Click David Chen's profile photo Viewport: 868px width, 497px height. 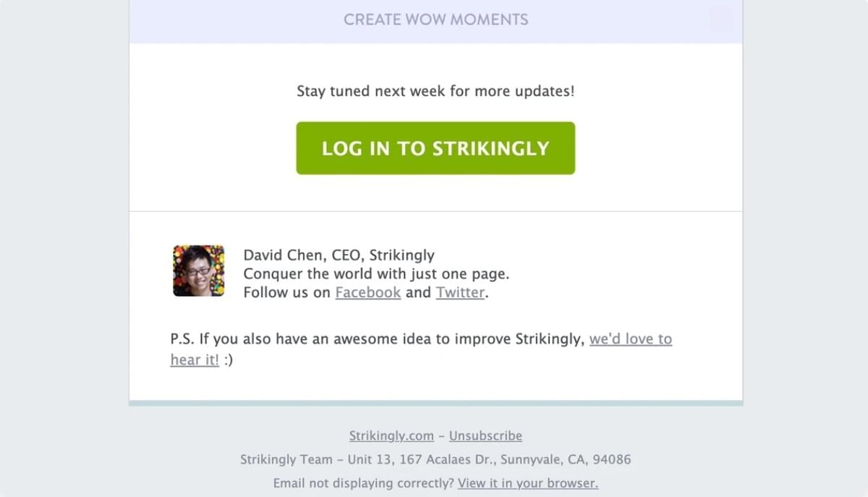click(198, 271)
